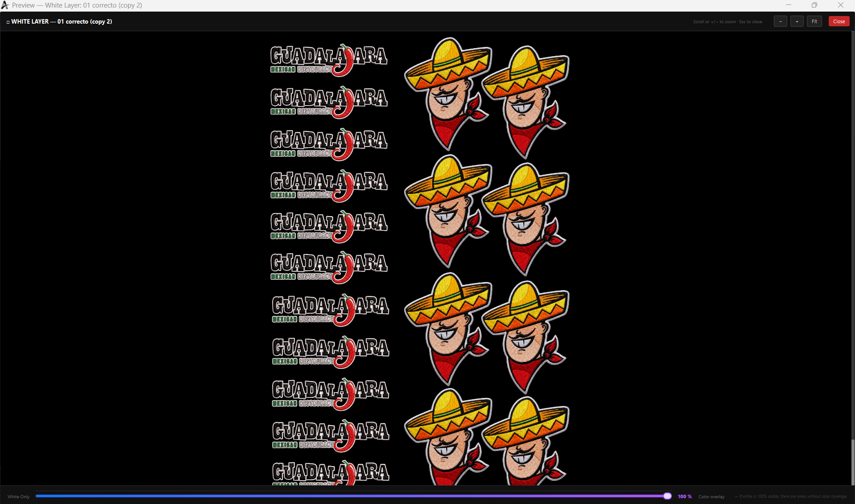Viewport: 855px width, 504px height.
Task: Click the zoom out (−) button
Action: 780,21
